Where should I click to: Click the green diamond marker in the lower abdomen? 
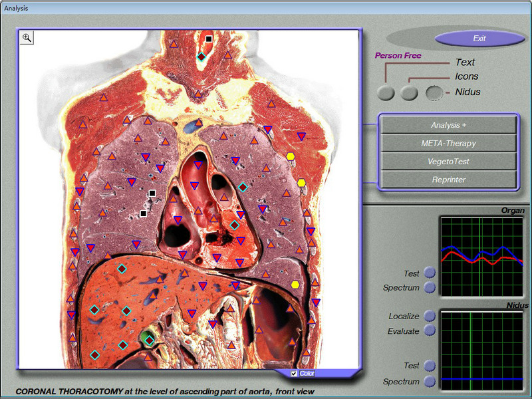point(148,339)
